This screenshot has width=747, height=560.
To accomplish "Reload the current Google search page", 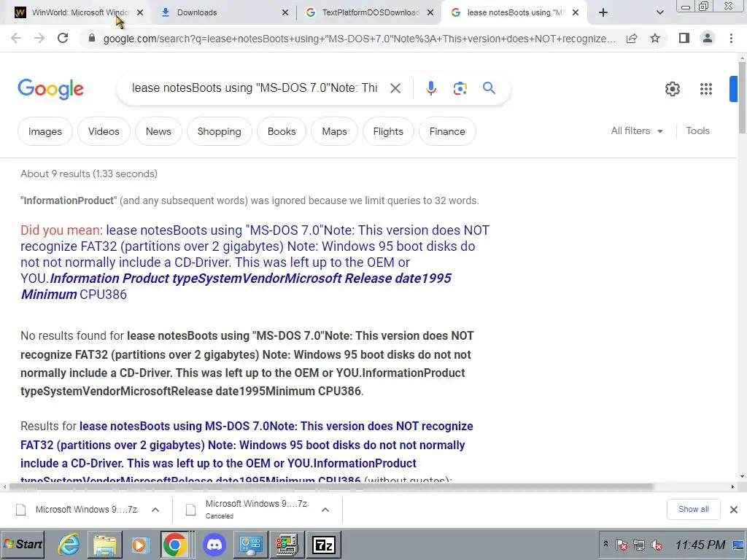I will 63,38.
